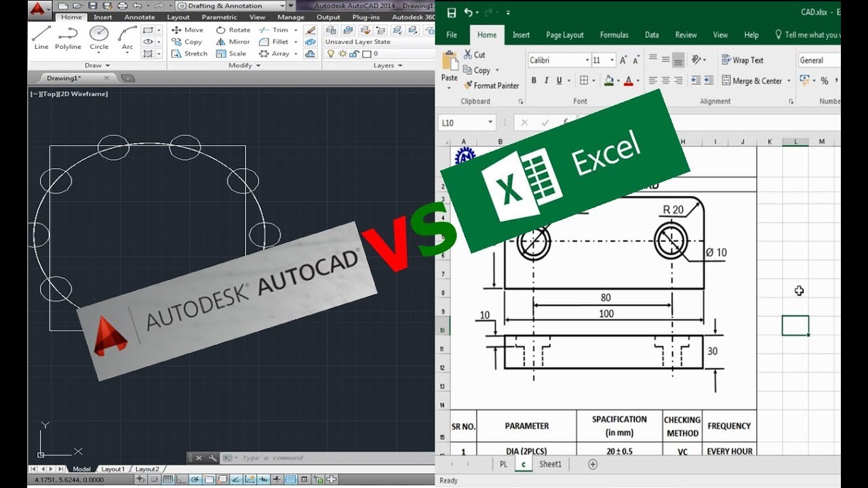Image resolution: width=868 pixels, height=488 pixels.
Task: Select the AutoCAD Copy tool in Modify
Action: pos(186,42)
